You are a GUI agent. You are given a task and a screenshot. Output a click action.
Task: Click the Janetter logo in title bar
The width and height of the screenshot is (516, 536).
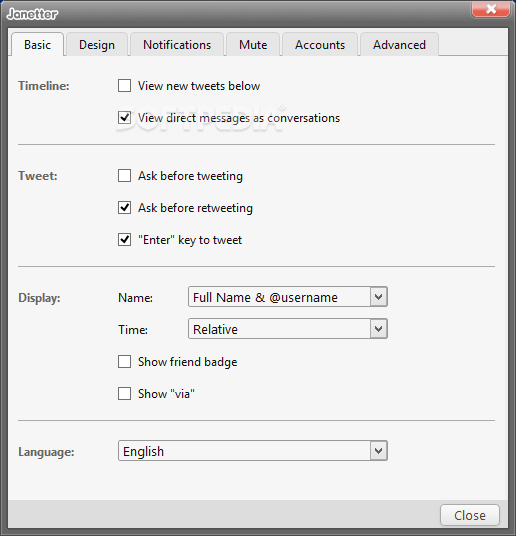click(32, 14)
